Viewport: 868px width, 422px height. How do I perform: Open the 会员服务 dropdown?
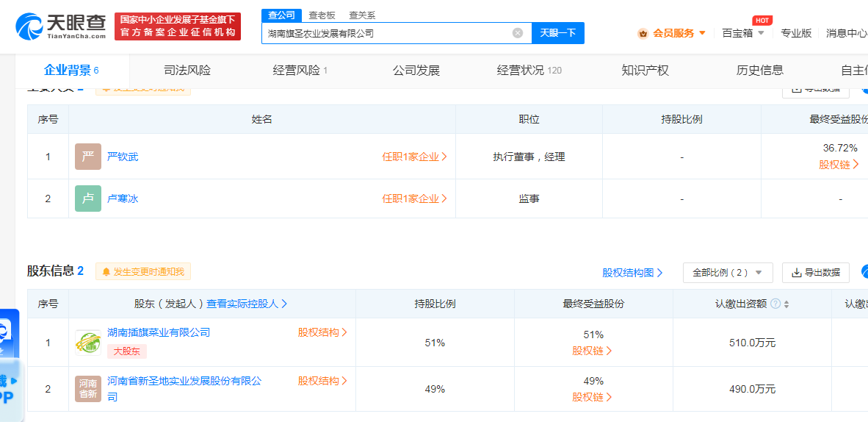pyautogui.click(x=679, y=33)
